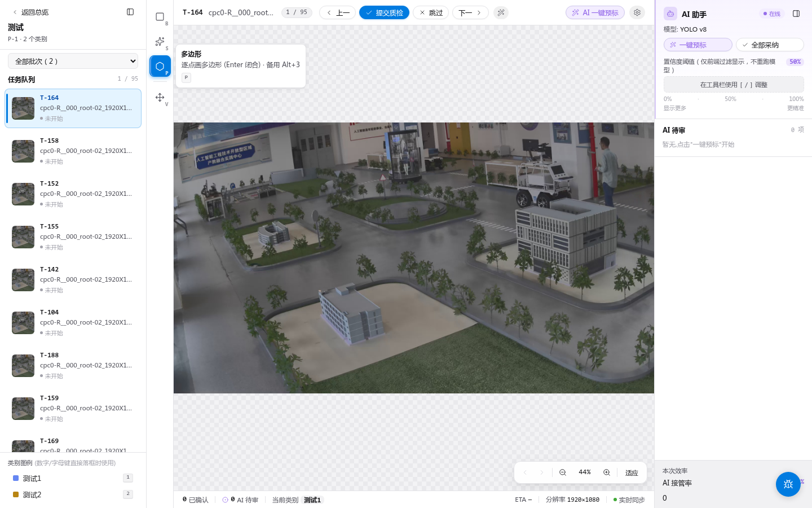
Task: Fit the image with 适应
Action: point(632,473)
